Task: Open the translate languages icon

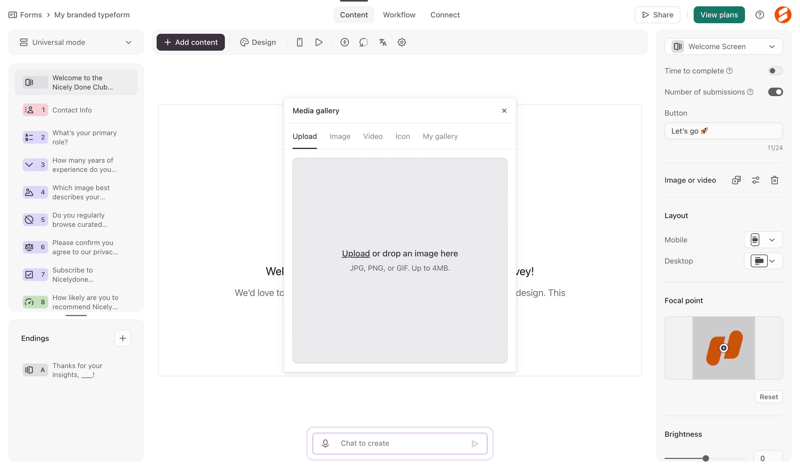Action: pyautogui.click(x=383, y=42)
